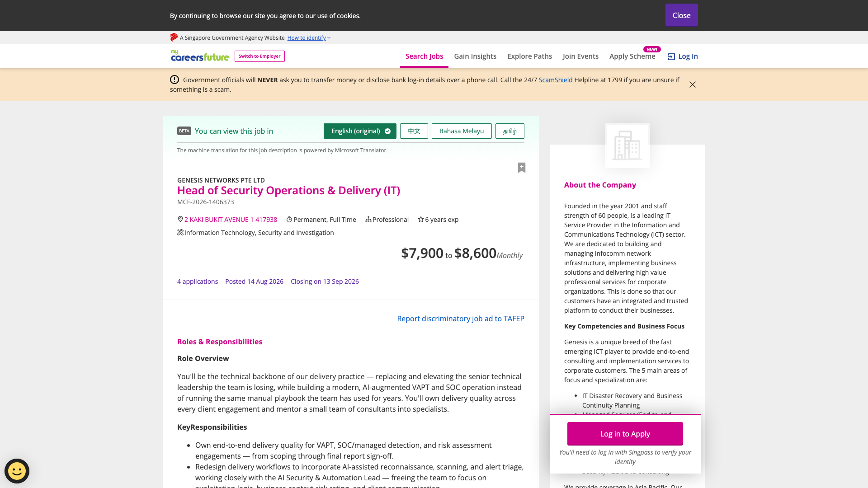Open the smiley feedback widget
The image size is (868, 488).
(x=17, y=471)
